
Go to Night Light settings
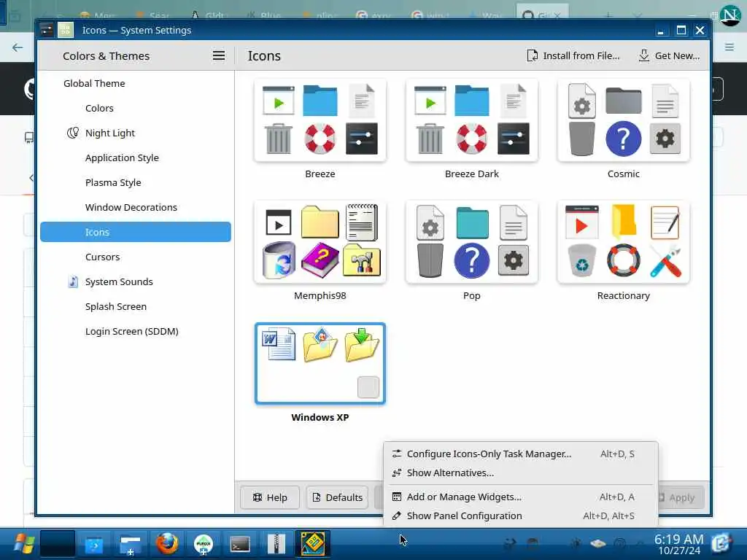pyautogui.click(x=135, y=133)
